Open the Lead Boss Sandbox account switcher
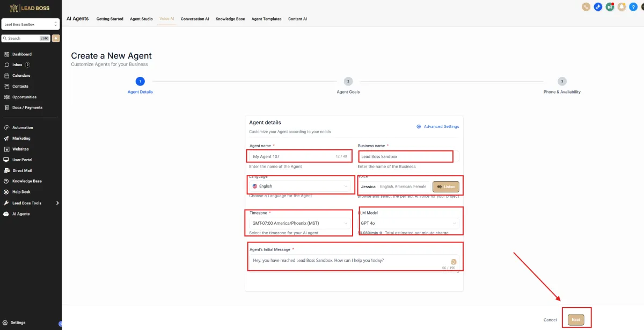The image size is (644, 330). click(31, 24)
